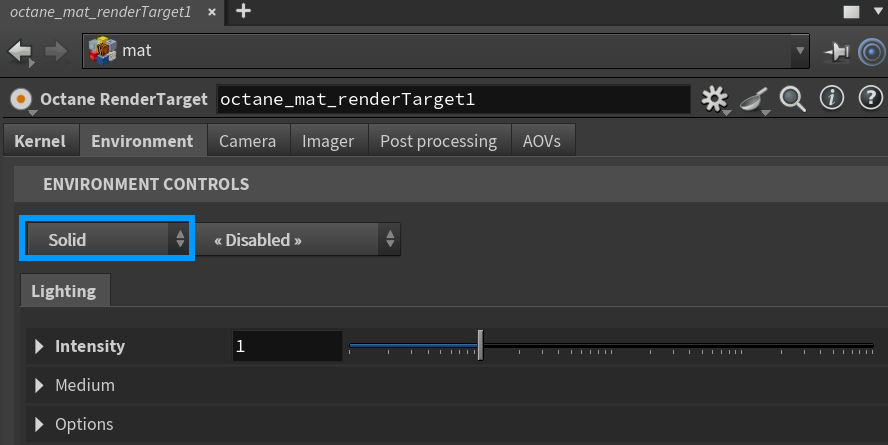Click the back navigation arrow
888x445 pixels.
(x=20, y=50)
